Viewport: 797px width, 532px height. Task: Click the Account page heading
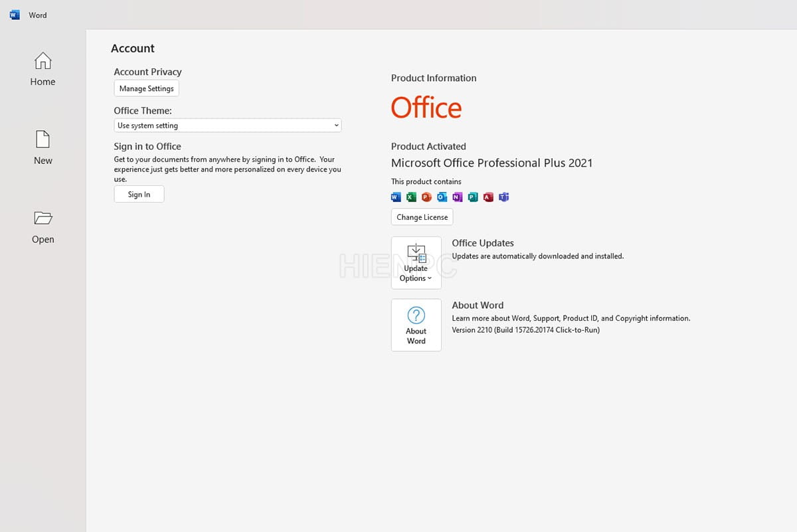click(133, 48)
